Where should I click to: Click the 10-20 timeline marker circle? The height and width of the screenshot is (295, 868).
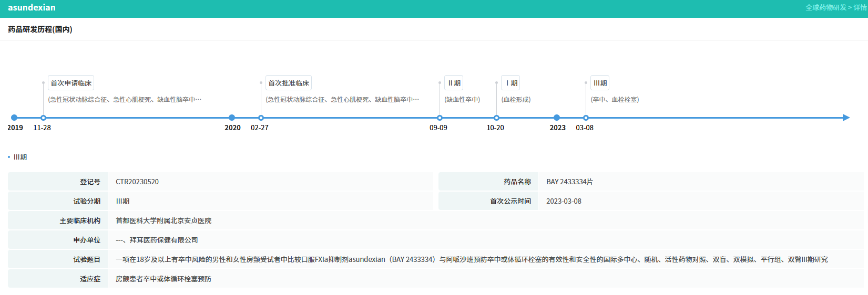[x=496, y=118]
